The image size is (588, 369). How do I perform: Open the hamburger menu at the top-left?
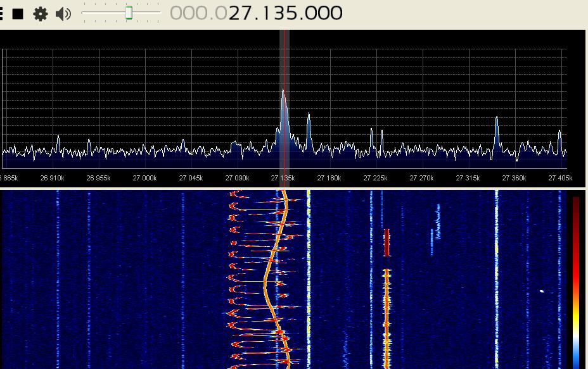point(2,13)
